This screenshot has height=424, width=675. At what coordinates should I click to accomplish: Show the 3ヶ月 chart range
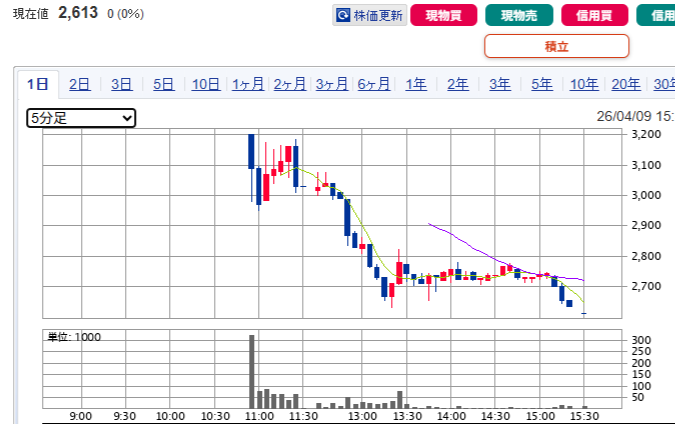click(332, 84)
